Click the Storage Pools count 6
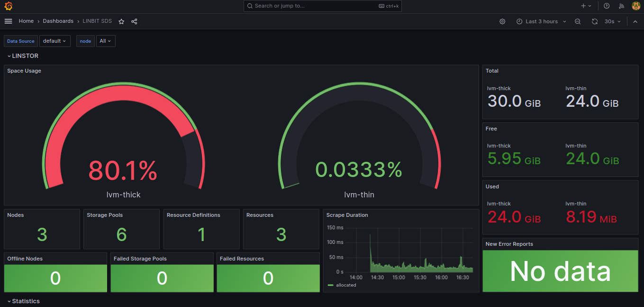This screenshot has width=644, height=307. tap(122, 234)
